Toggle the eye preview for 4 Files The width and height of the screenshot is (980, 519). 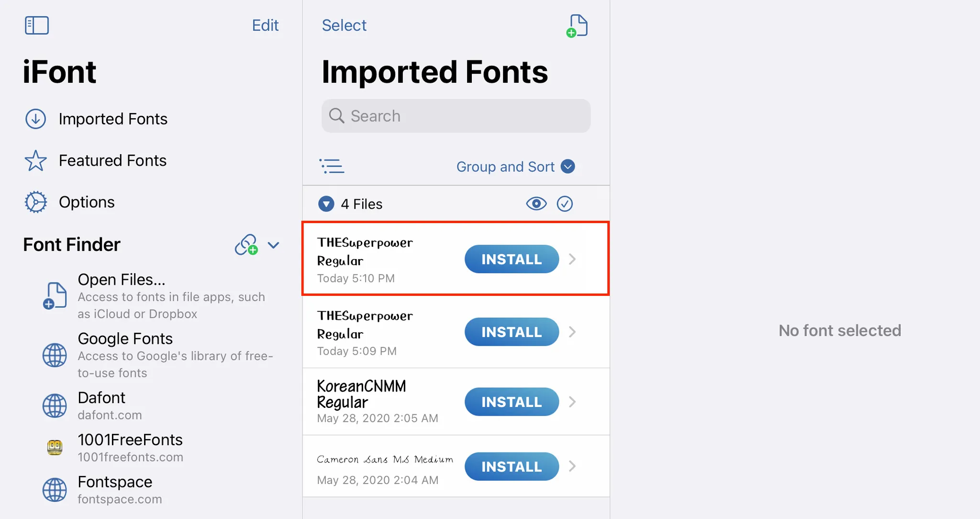pos(536,204)
